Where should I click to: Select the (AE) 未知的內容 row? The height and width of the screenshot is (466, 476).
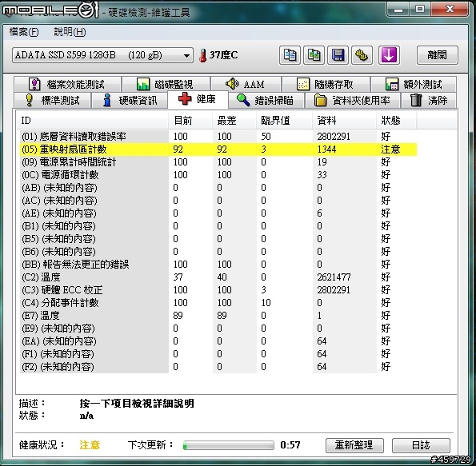point(218,213)
